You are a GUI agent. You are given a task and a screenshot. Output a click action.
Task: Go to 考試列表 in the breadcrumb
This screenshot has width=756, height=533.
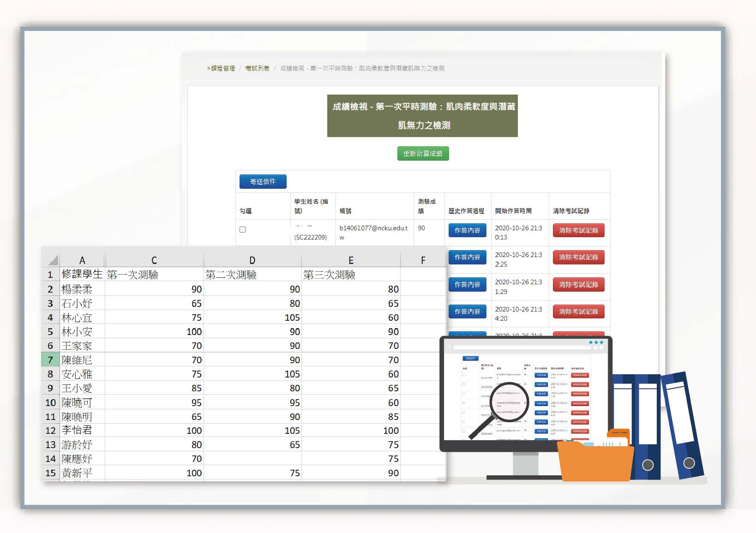257,68
